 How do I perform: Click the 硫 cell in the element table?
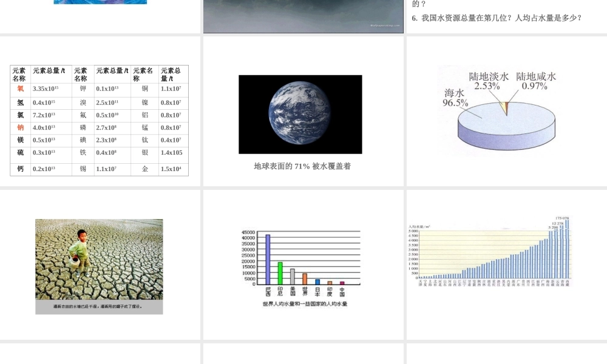21,152
